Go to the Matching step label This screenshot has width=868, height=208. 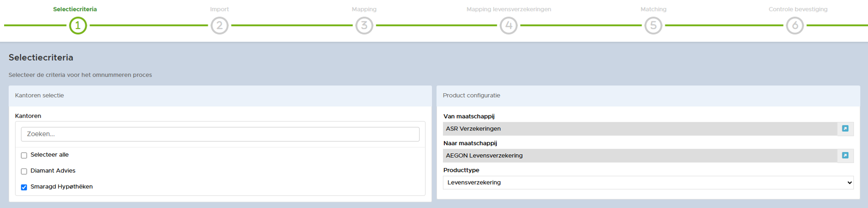click(x=653, y=9)
